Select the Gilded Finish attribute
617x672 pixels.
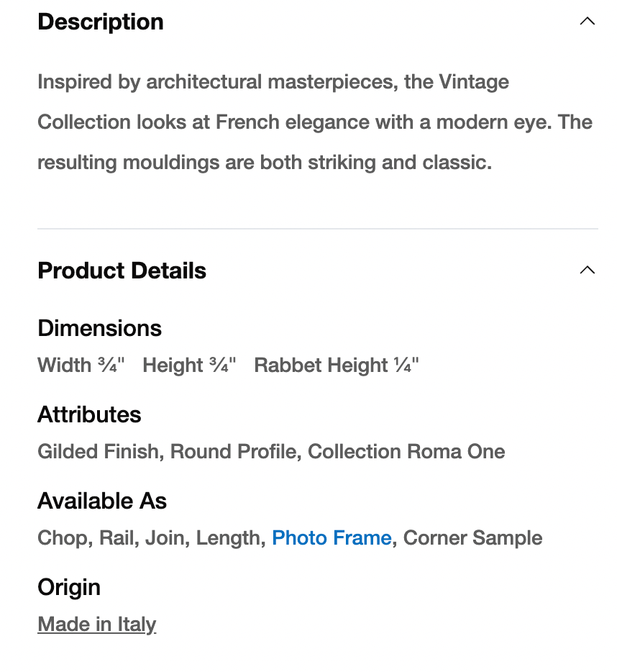coord(98,451)
